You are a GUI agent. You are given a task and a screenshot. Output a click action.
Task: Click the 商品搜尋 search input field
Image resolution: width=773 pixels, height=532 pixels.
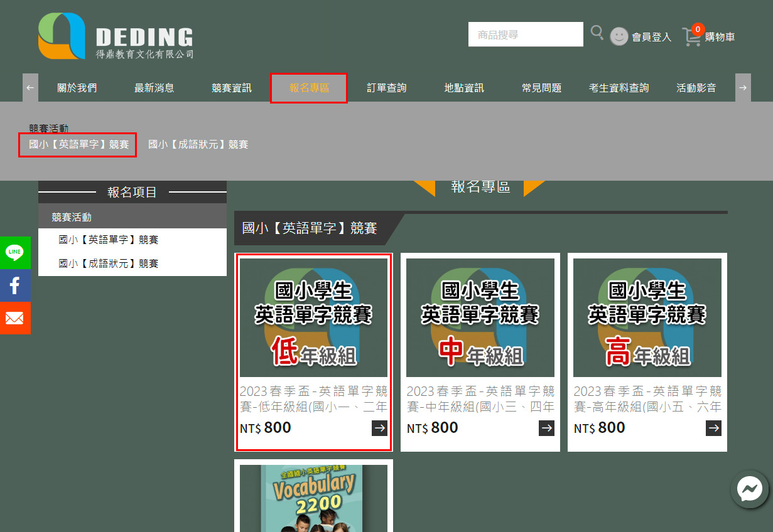(525, 35)
